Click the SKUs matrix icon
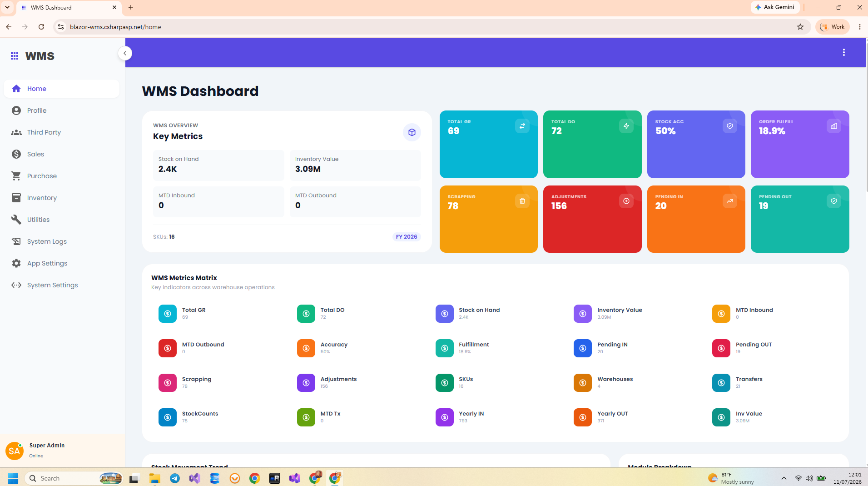 (x=445, y=383)
